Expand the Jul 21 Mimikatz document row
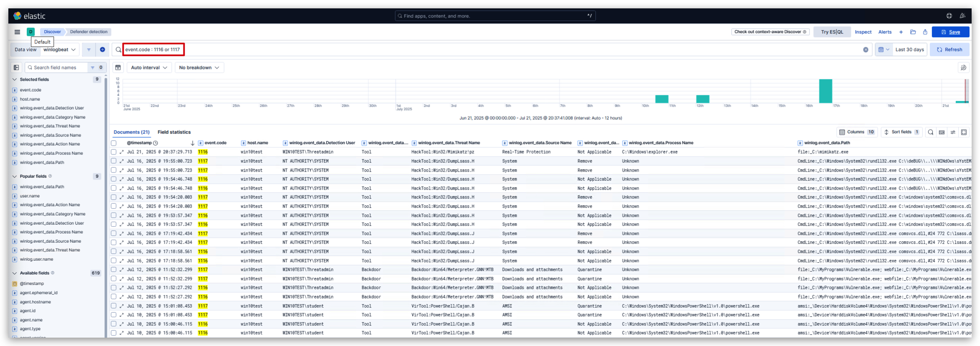The height and width of the screenshot is (346, 980). 122,152
